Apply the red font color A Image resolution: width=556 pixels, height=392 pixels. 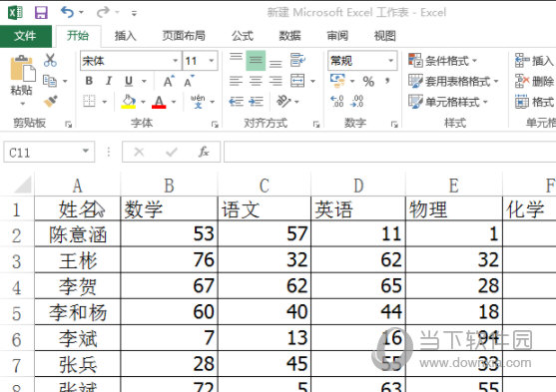coord(159,102)
